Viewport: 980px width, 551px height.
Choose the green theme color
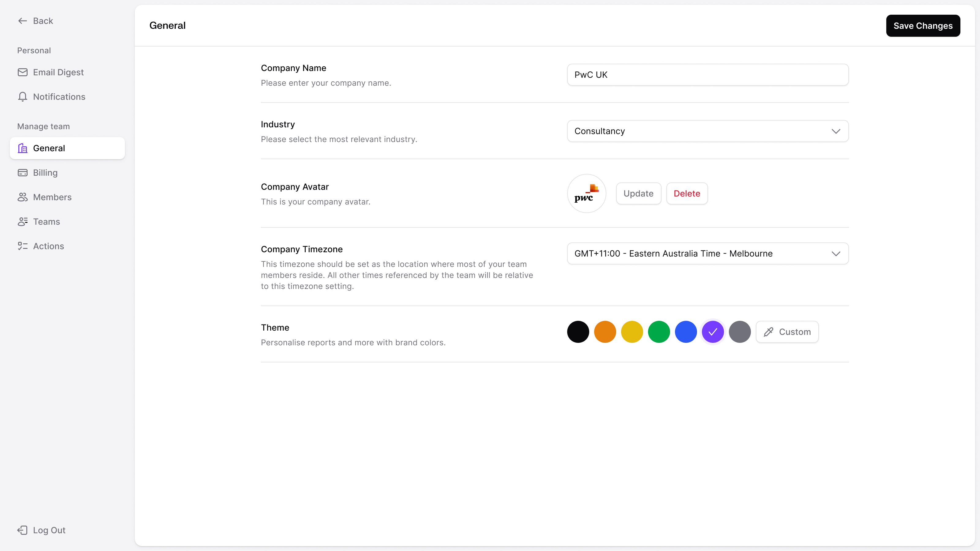click(x=659, y=332)
